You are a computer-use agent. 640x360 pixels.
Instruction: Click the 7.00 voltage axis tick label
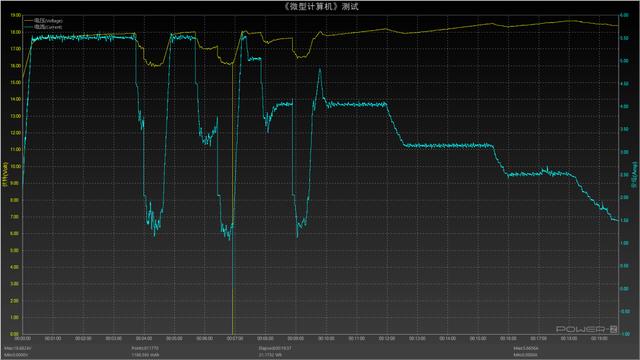[x=15, y=217]
